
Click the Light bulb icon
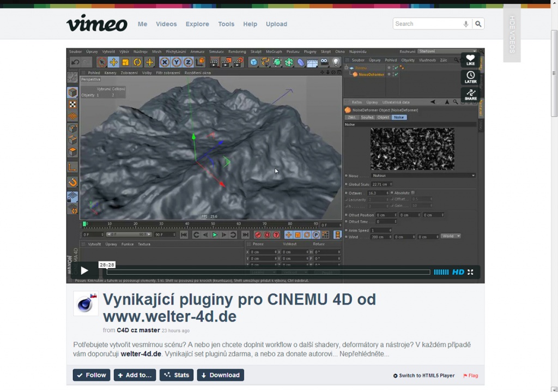336,62
